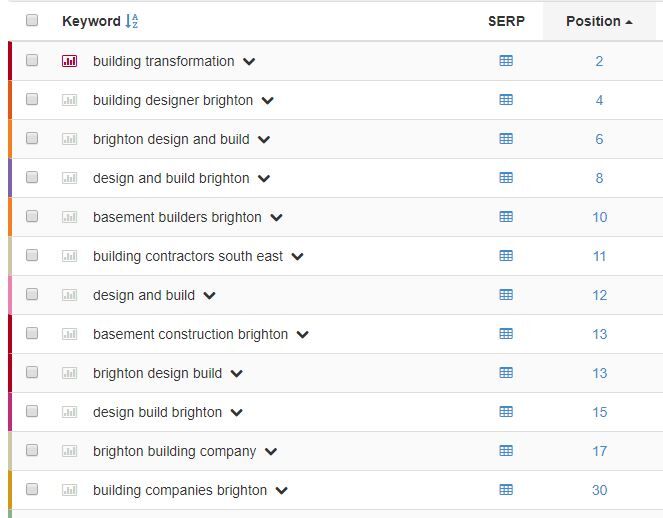Open chevron next to brighton design build
Screen dimensions: 663x518
coord(236,374)
